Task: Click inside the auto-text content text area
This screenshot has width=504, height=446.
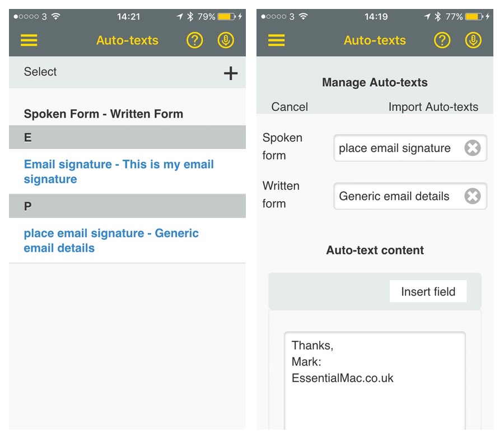Action: [x=374, y=387]
